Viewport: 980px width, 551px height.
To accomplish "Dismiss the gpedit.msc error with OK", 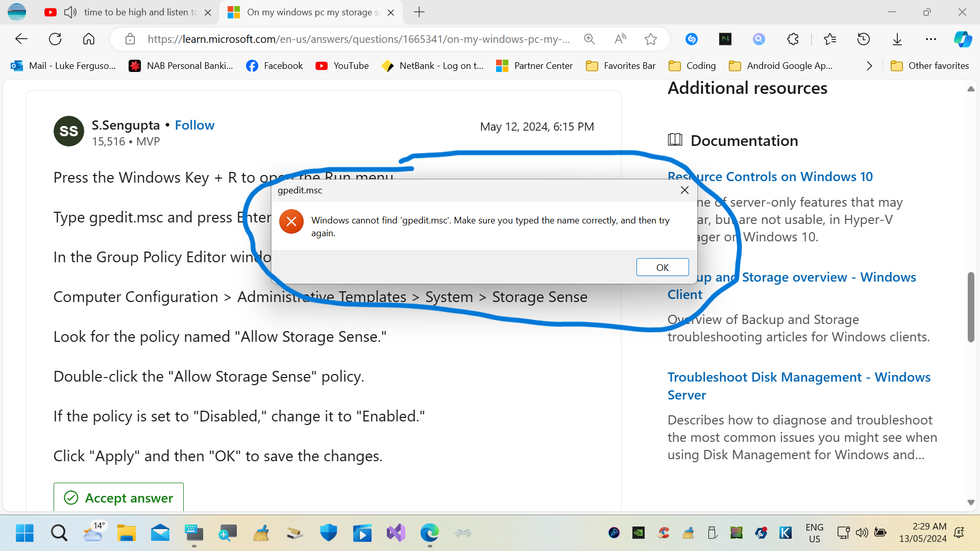I will click(x=662, y=267).
